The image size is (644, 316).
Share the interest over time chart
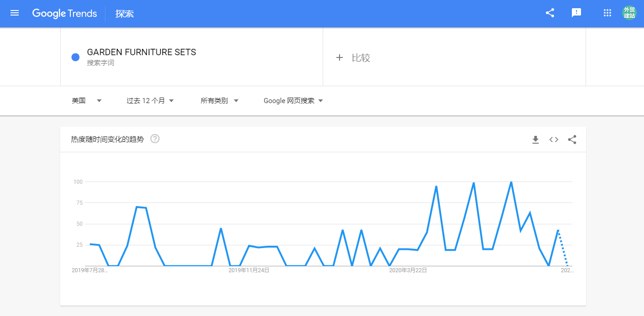(572, 140)
